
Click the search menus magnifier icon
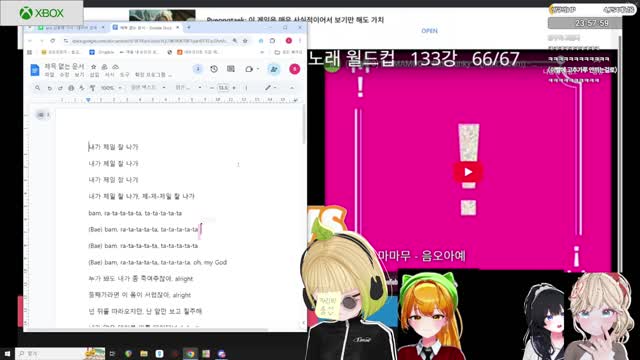[38, 88]
